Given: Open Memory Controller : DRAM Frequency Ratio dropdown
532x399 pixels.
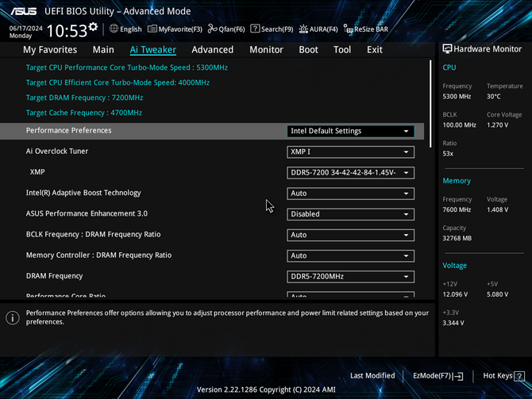Looking at the screenshot, I should click(x=350, y=256).
